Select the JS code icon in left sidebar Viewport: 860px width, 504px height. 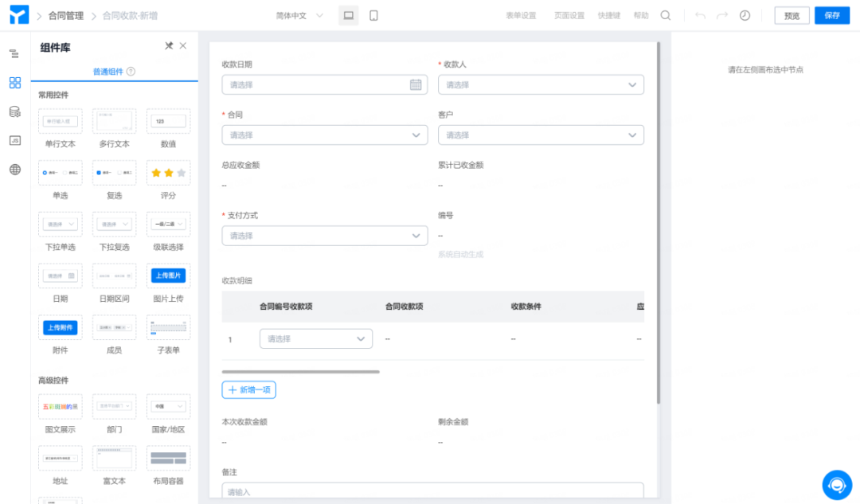click(14, 140)
